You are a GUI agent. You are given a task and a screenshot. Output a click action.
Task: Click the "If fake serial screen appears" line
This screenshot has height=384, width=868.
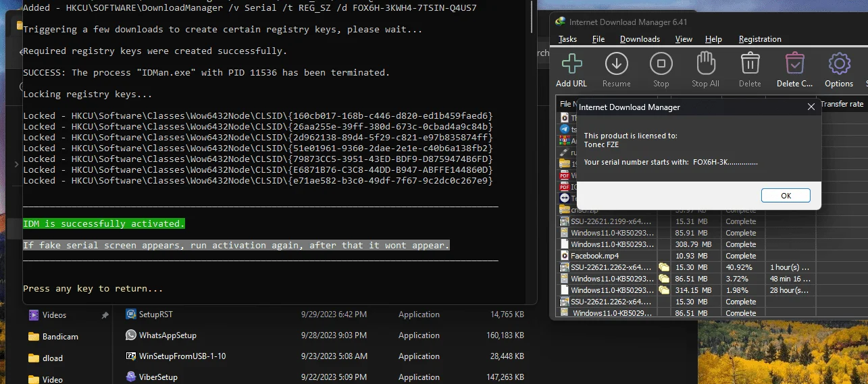pos(236,245)
